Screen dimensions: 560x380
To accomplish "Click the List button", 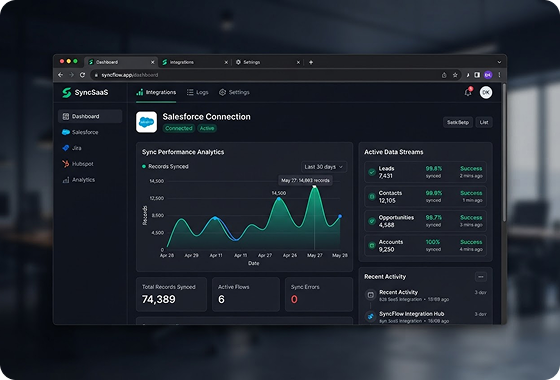I will coord(484,122).
